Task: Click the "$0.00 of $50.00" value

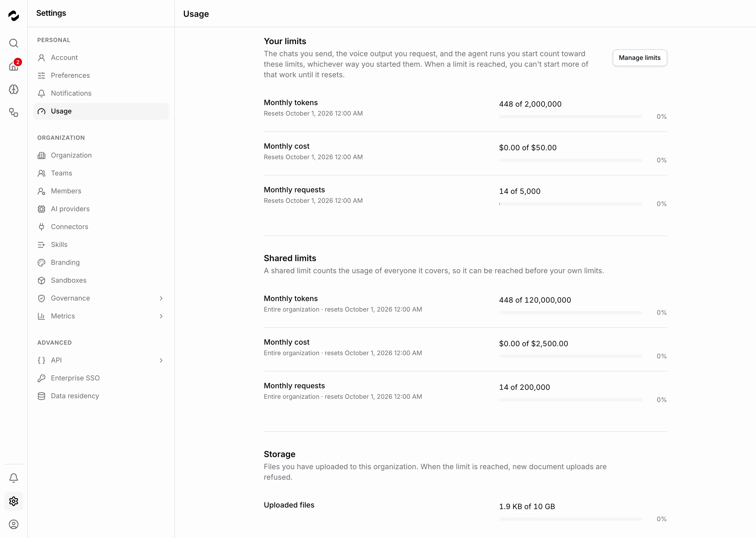Action: 528,148
